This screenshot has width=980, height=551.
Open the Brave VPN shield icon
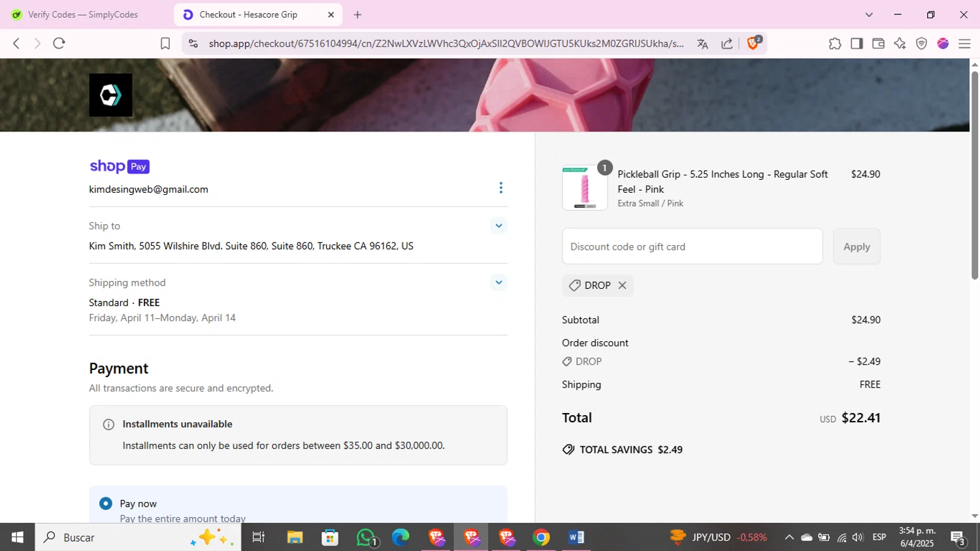(921, 43)
